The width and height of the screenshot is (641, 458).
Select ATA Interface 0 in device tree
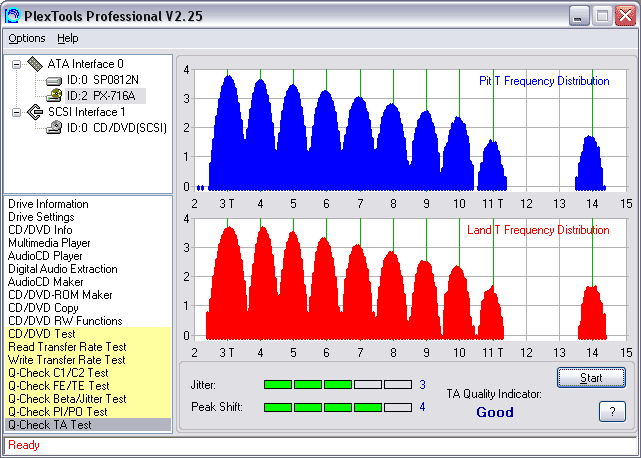pos(85,64)
